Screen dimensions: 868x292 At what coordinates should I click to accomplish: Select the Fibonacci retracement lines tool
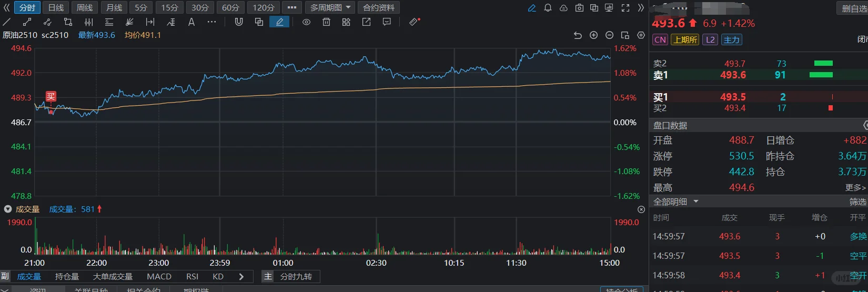click(x=109, y=22)
